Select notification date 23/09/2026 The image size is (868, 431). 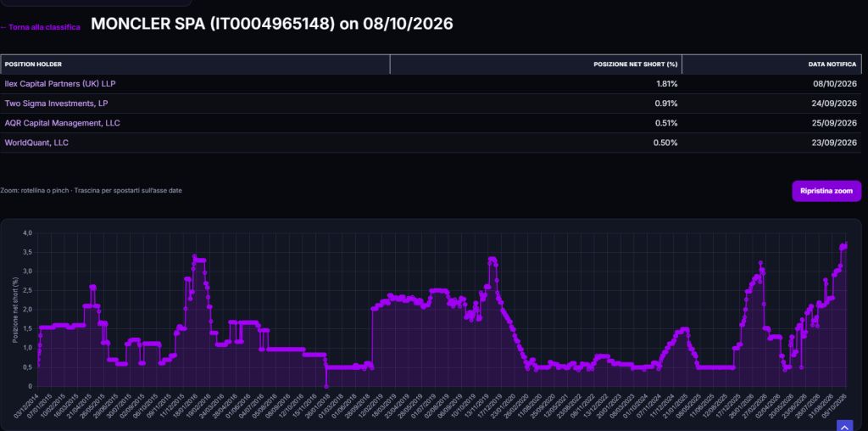pos(836,143)
